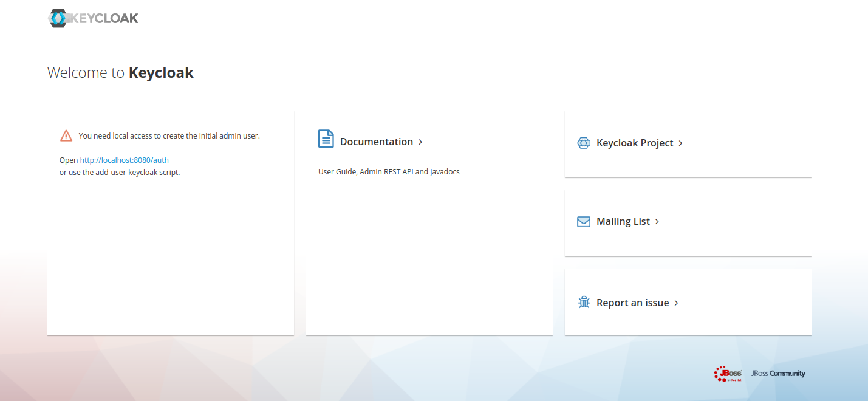Image resolution: width=868 pixels, height=401 pixels.
Task: Click the 'You need local access' warning text
Action: [x=169, y=136]
